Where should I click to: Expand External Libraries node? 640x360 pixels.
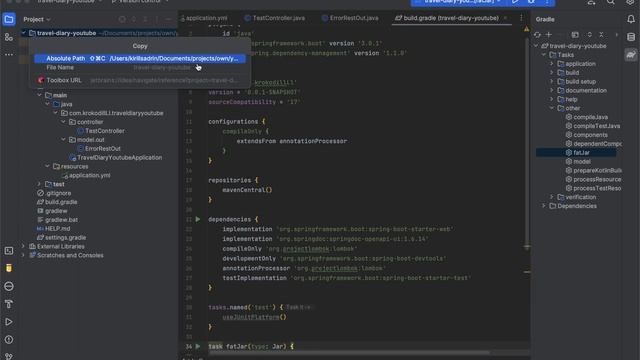pyautogui.click(x=23, y=247)
